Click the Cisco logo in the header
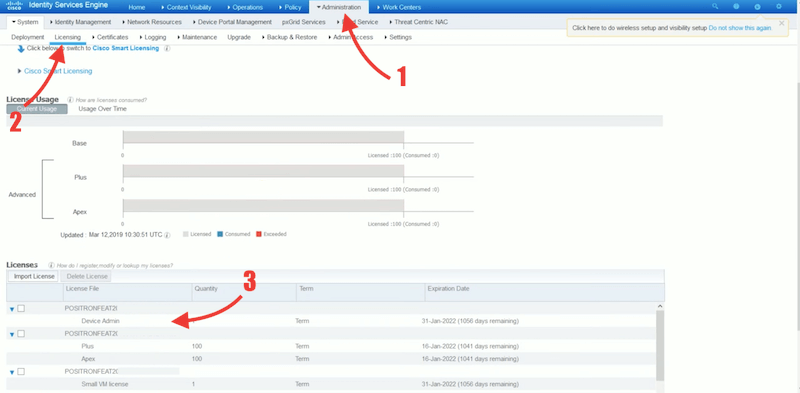Viewport: 800px width, 393px height. [x=14, y=6]
